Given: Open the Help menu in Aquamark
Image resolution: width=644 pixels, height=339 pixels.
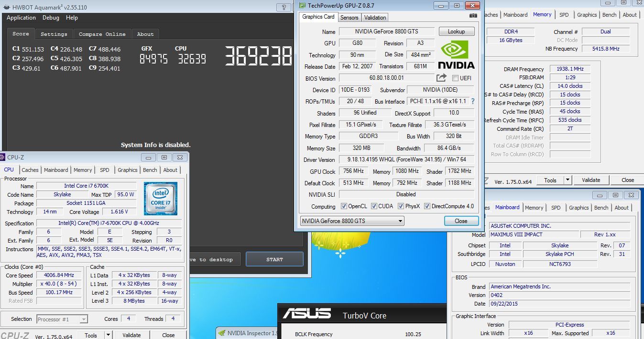Looking at the screenshot, I should coord(72,18).
